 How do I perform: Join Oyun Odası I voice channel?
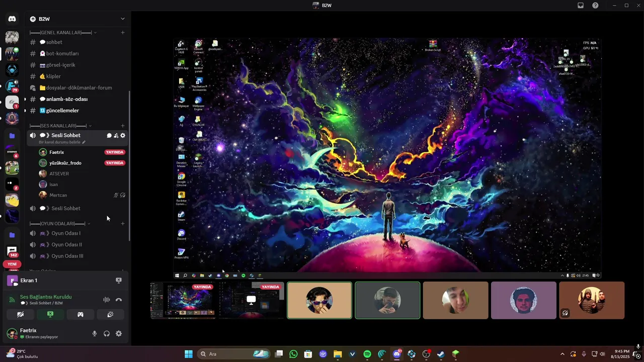77,233
